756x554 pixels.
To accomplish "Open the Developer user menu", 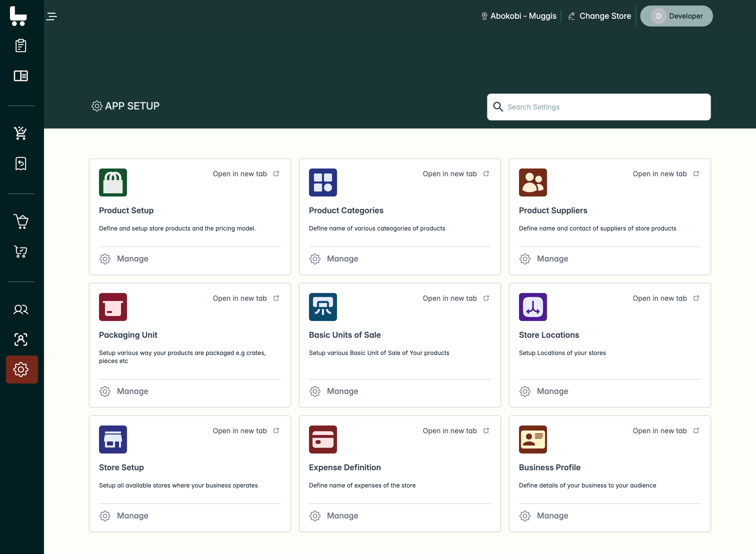I will click(676, 16).
